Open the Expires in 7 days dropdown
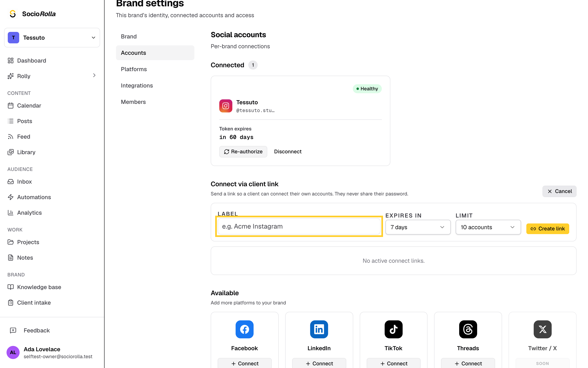This screenshot has width=588, height=368. 418,227
